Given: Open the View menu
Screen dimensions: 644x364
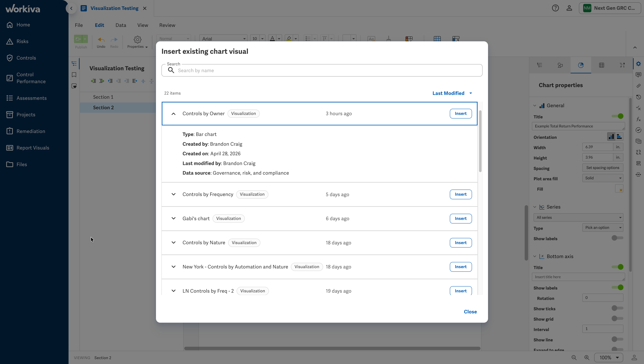Looking at the screenshot, I should tap(143, 25).
